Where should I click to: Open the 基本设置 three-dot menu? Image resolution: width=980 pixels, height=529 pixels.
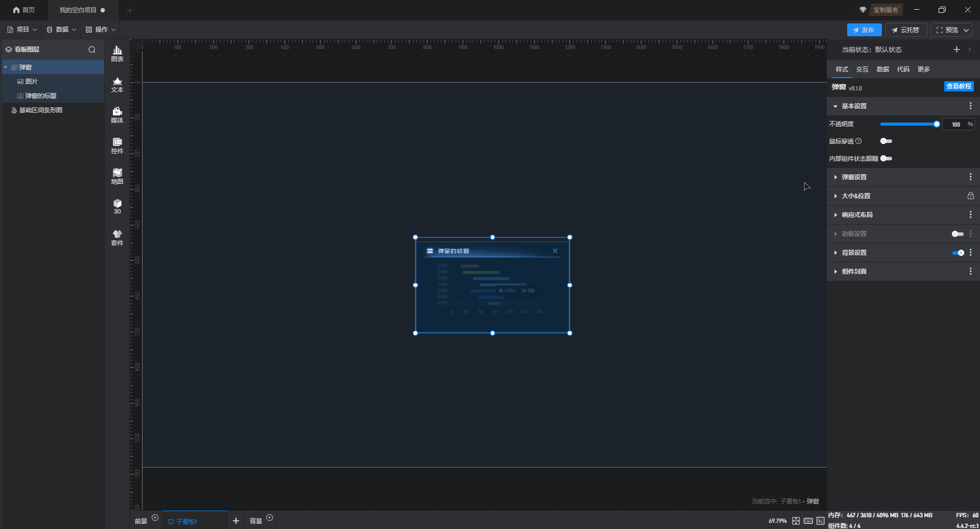(970, 106)
